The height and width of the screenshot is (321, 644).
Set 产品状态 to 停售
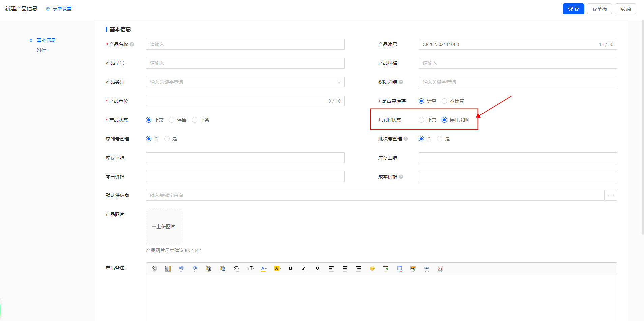[172, 120]
